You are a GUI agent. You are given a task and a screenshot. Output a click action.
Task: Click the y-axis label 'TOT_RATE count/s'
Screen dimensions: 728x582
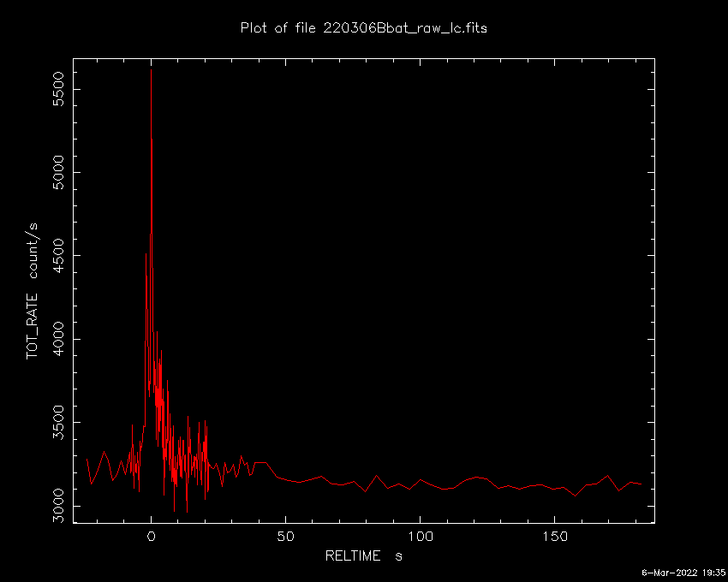33,291
